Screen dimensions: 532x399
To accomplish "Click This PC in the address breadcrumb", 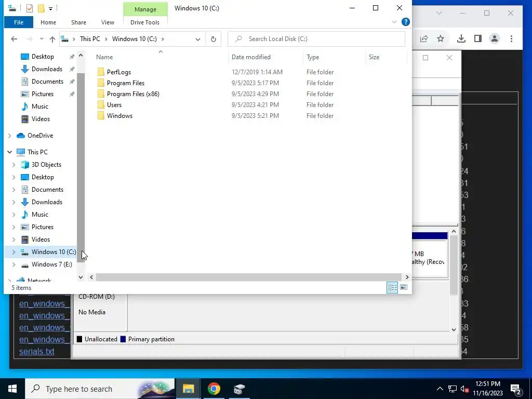I will coord(90,38).
